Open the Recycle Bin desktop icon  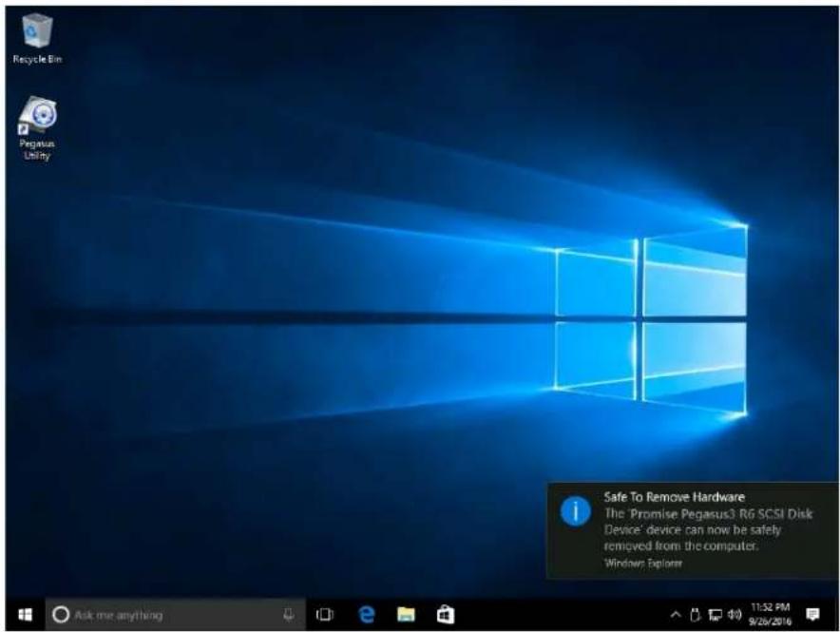[x=37, y=39]
